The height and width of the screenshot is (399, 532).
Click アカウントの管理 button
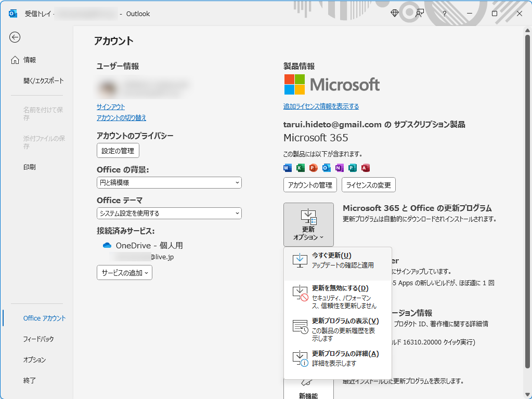point(309,184)
